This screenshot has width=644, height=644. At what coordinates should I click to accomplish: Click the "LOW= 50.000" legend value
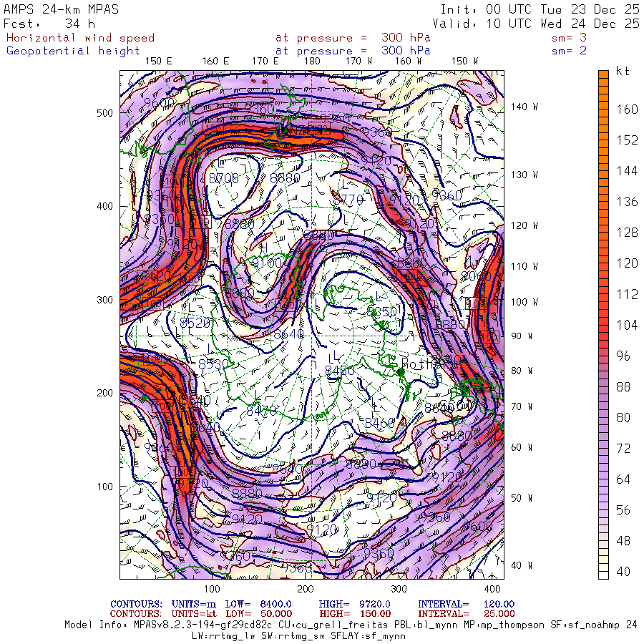click(258, 614)
